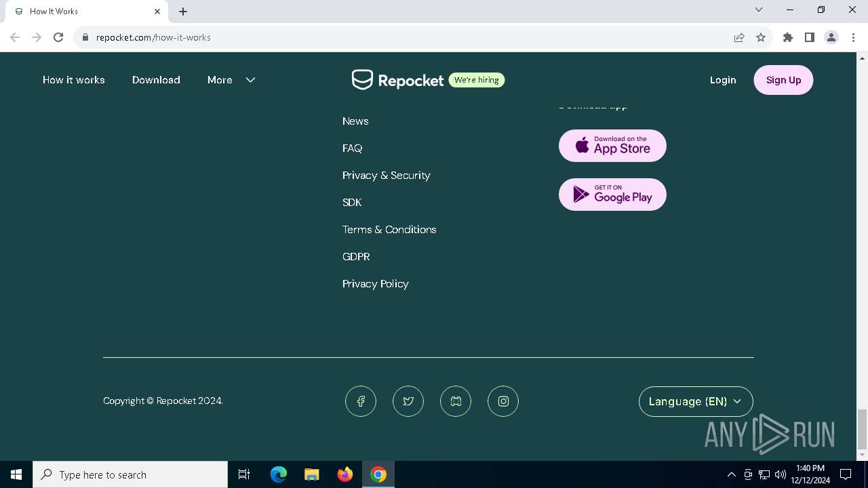Click the Login link
The image size is (868, 488).
click(723, 80)
